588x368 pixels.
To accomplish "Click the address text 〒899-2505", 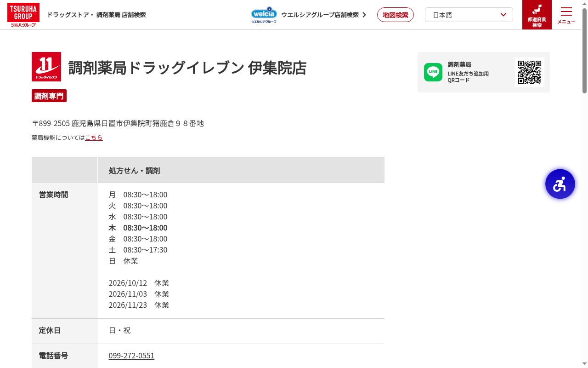I will pyautogui.click(x=51, y=123).
